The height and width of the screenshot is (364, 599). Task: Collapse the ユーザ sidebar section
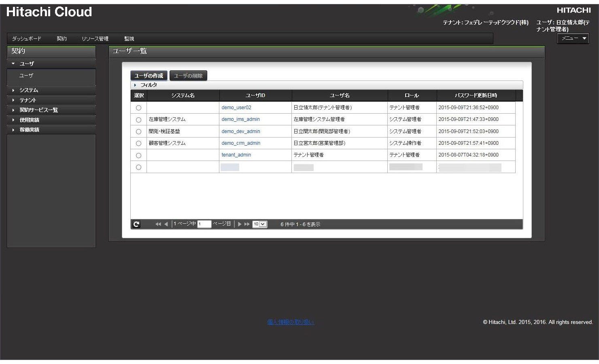click(51, 64)
